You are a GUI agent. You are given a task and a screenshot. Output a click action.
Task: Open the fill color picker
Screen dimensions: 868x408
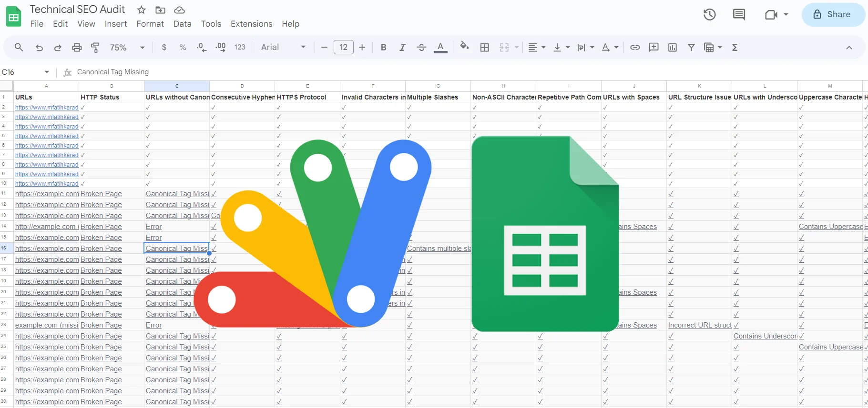coord(464,47)
